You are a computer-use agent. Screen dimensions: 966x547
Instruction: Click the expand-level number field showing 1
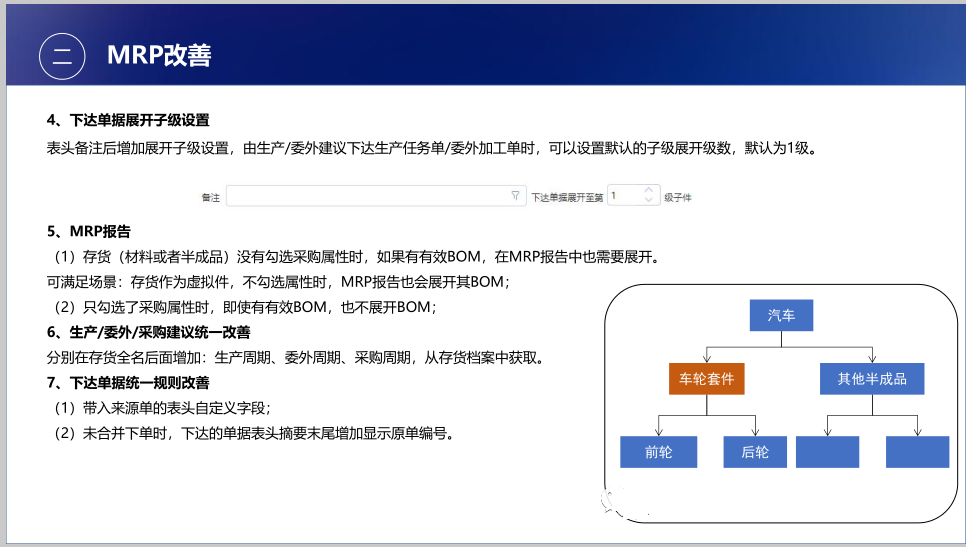[624, 197]
